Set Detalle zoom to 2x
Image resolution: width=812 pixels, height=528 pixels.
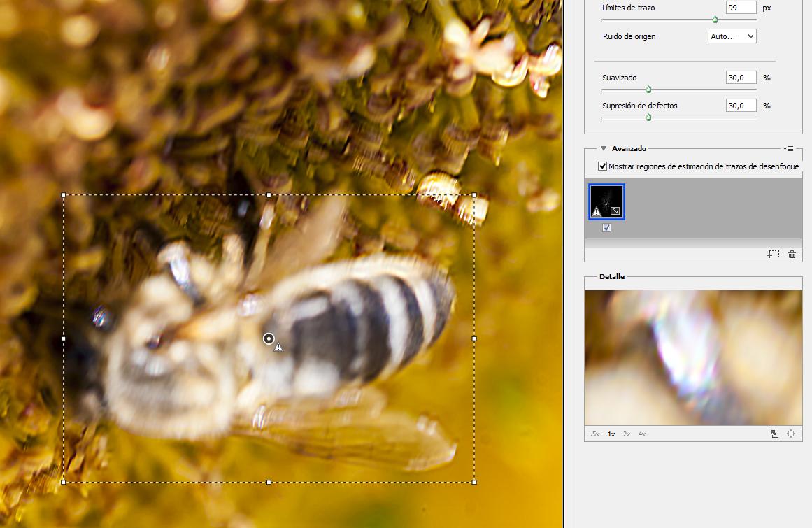(627, 434)
